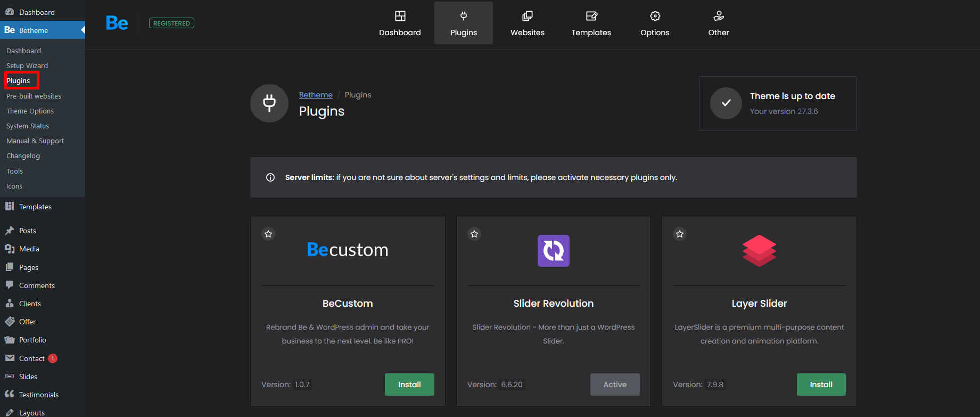Viewport: 980px width, 417px height.
Task: Click the checkmark icon in theme status
Action: 726,103
